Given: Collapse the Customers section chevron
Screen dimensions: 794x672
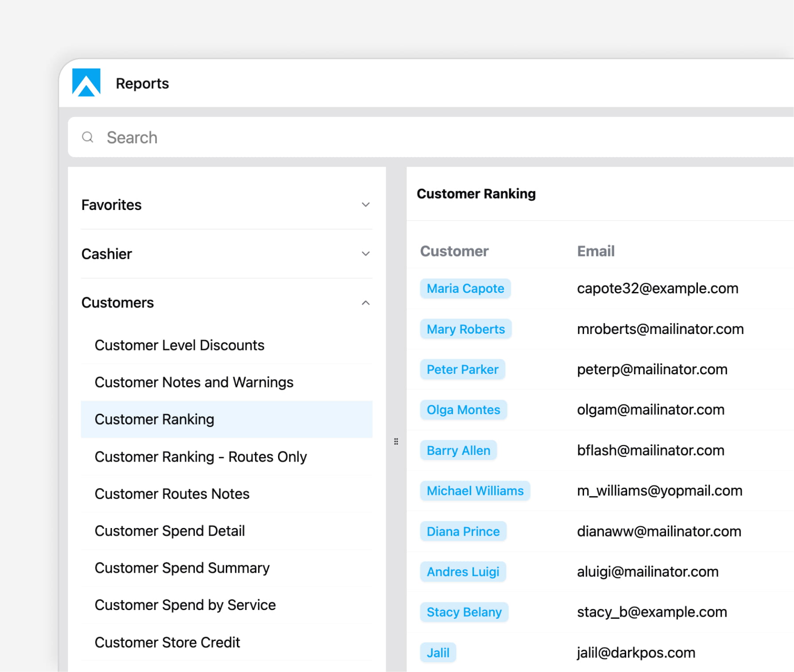Looking at the screenshot, I should pyautogui.click(x=365, y=303).
